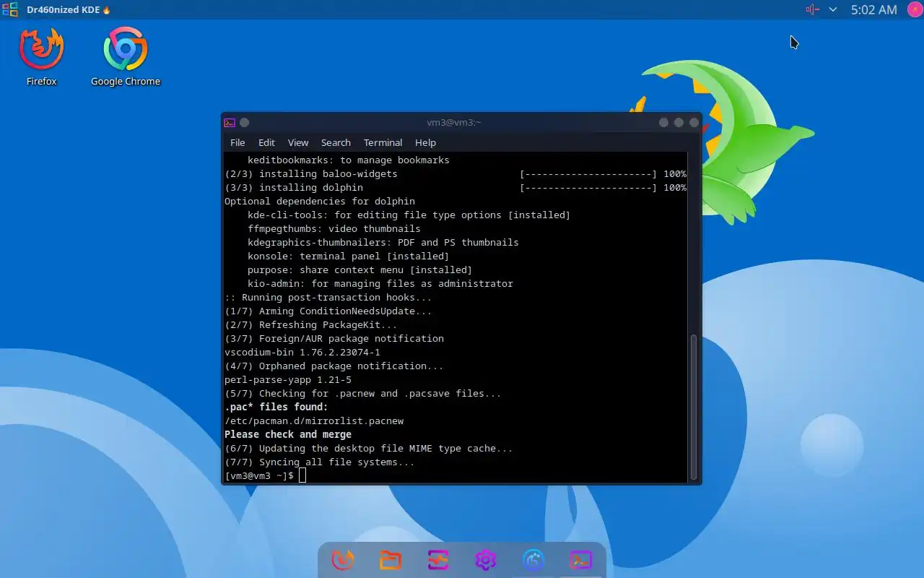The image size is (924, 578).
Task: Click 'keditbookmarks: to manage bookmarks' line
Action: click(x=349, y=160)
